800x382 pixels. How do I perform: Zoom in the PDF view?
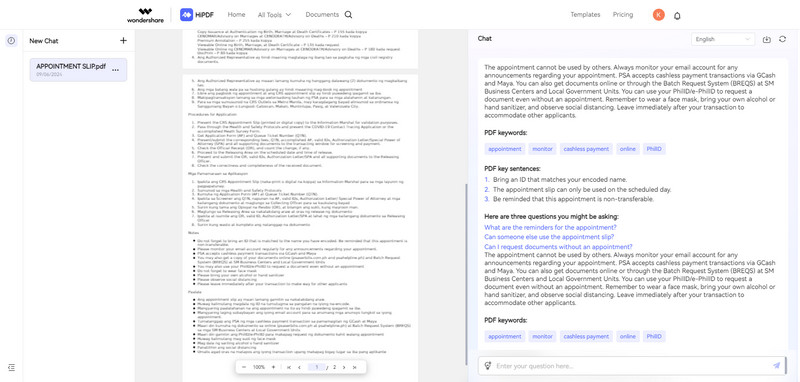(273, 367)
